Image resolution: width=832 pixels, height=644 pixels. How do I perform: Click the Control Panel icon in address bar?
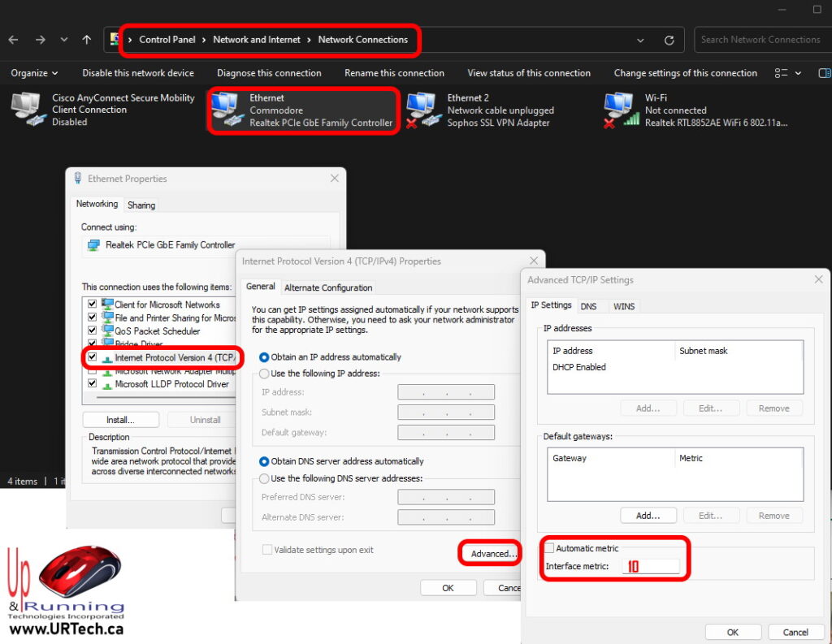pyautogui.click(x=114, y=39)
